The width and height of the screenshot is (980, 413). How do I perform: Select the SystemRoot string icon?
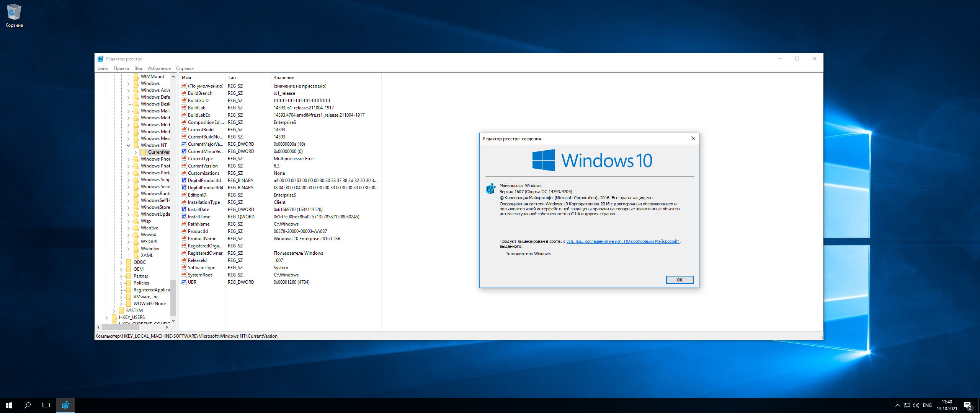[x=184, y=275]
